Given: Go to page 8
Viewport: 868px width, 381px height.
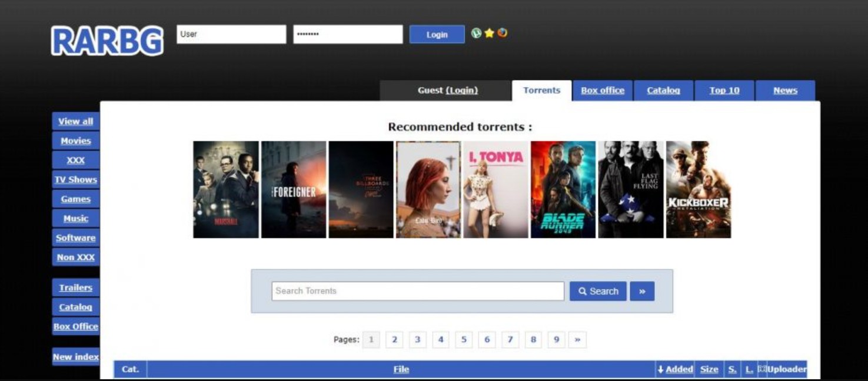Looking at the screenshot, I should pos(533,339).
